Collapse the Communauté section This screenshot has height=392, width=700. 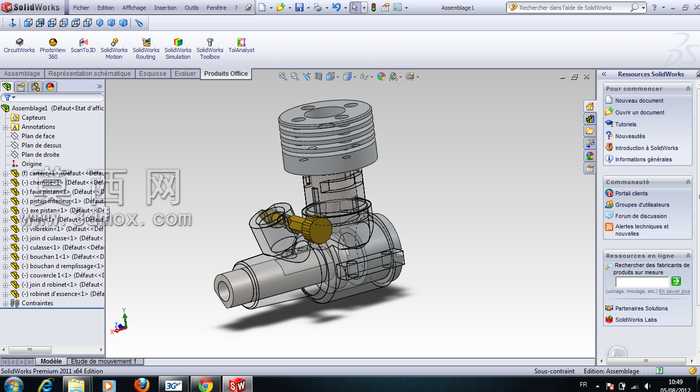click(688, 182)
